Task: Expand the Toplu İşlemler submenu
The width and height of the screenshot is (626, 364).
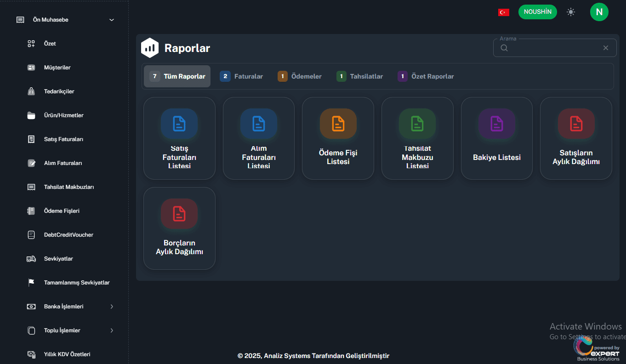Action: [111, 330]
